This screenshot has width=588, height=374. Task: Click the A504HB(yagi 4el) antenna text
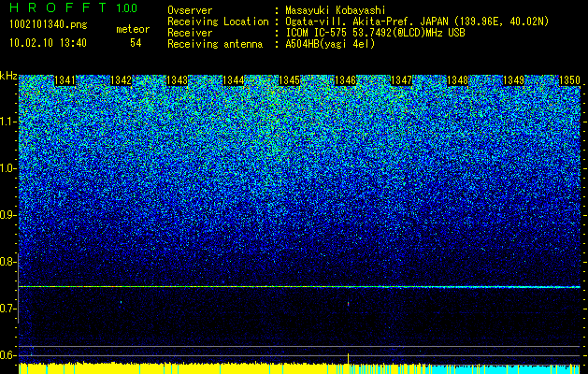point(330,44)
